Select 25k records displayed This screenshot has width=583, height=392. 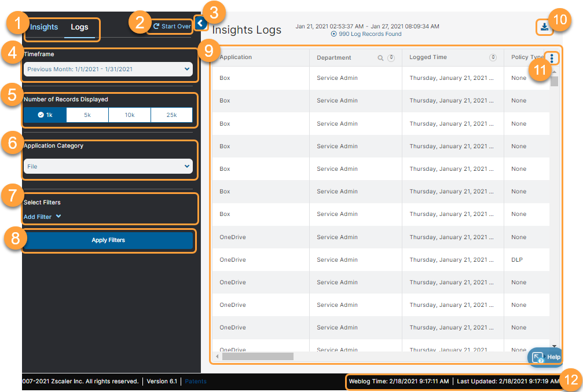coord(171,115)
